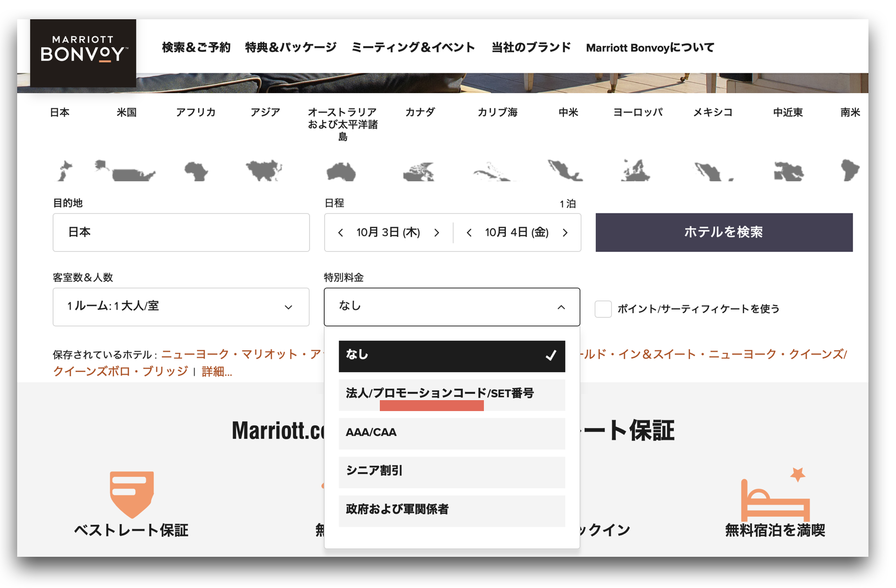The image size is (896, 588).
Task: Click the 無料宿泊を満喫 bed icon
Action: pos(775,494)
